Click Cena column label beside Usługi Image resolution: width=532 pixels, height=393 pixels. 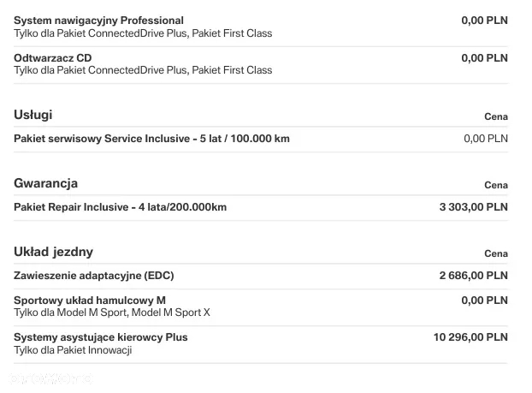496,116
